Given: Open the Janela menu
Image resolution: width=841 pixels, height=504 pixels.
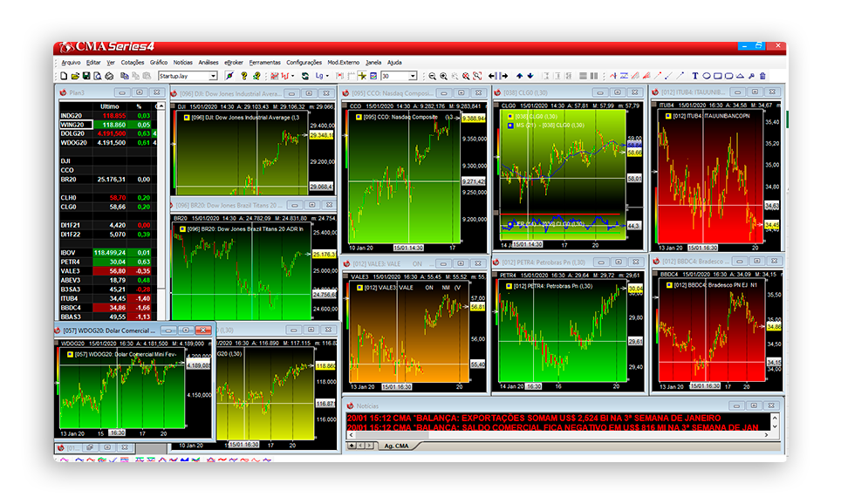Looking at the screenshot, I should pyautogui.click(x=373, y=63).
